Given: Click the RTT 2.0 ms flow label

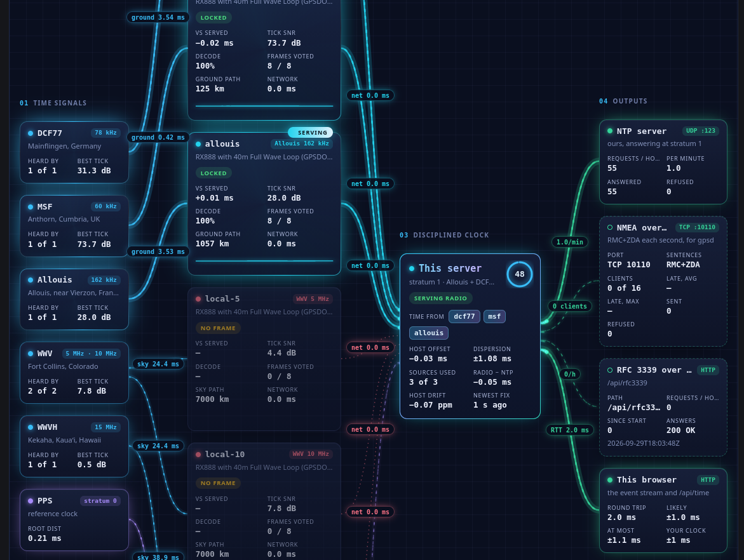Looking at the screenshot, I should (x=570, y=430).
